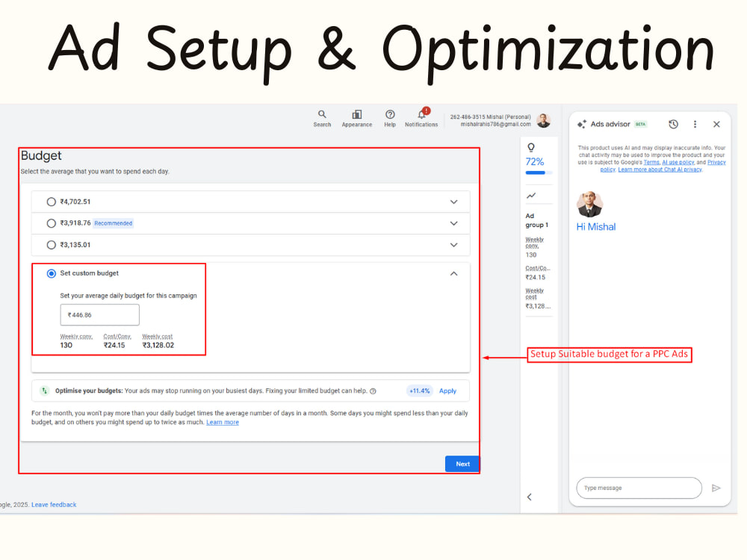Click the Ads advisor sparkle icon
This screenshot has width=747, height=560.
point(582,124)
